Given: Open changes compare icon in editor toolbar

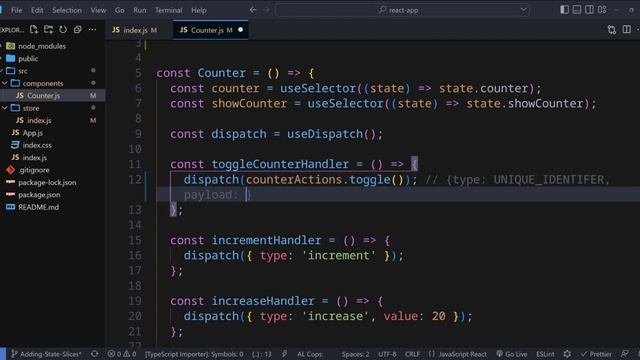Looking at the screenshot, I should (x=611, y=29).
